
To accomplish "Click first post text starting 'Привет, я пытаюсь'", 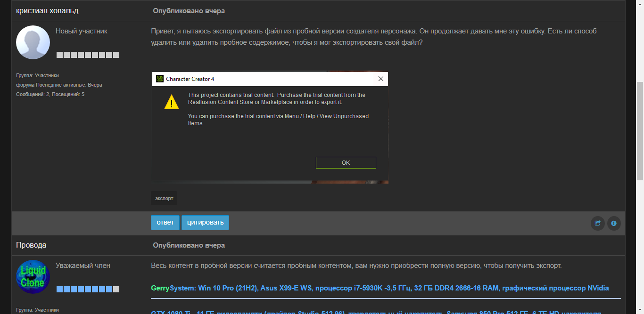I will click(374, 37).
